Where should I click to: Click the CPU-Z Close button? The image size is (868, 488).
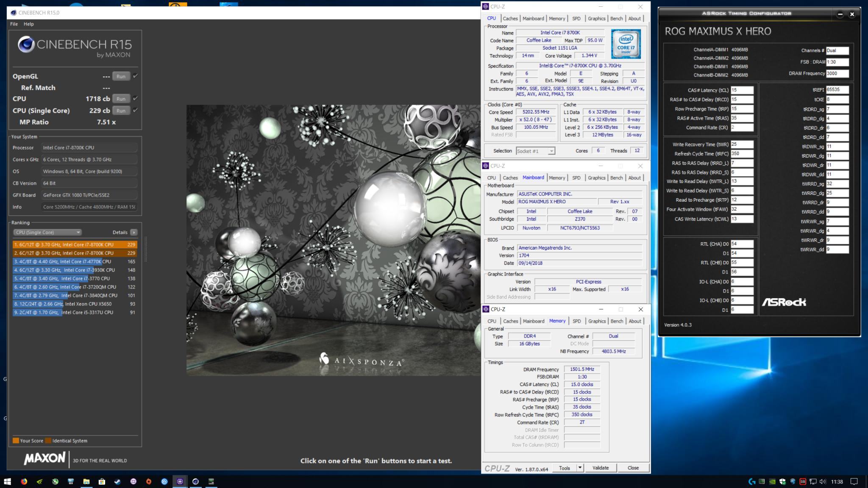tap(633, 468)
